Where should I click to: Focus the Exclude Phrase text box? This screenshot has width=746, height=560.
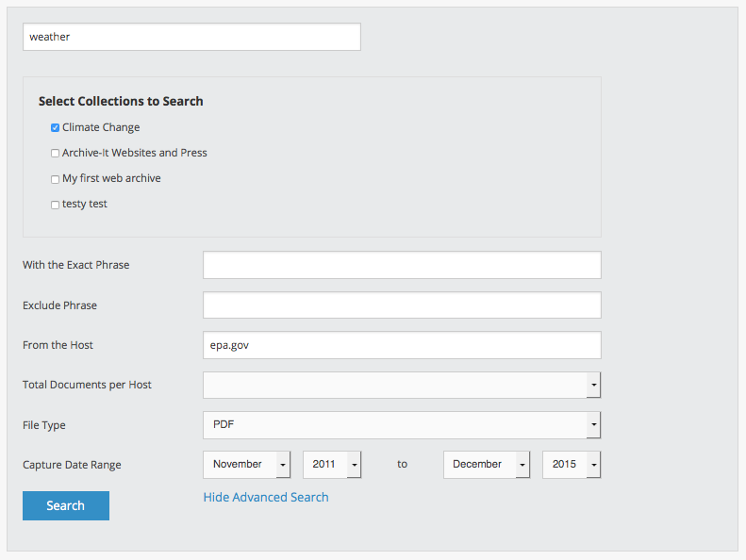(x=402, y=305)
